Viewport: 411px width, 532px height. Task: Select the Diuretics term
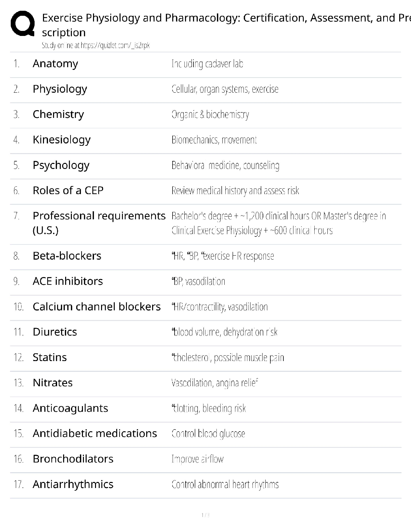[55, 332]
